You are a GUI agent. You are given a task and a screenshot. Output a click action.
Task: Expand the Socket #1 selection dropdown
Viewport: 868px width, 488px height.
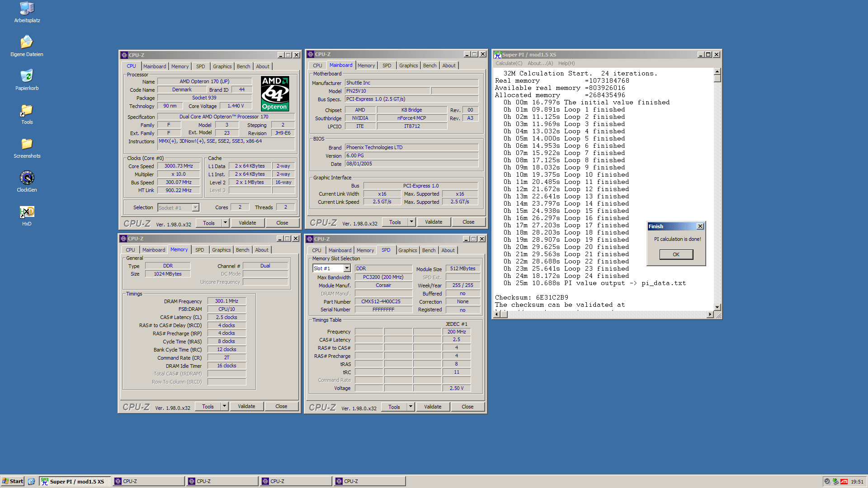click(195, 208)
